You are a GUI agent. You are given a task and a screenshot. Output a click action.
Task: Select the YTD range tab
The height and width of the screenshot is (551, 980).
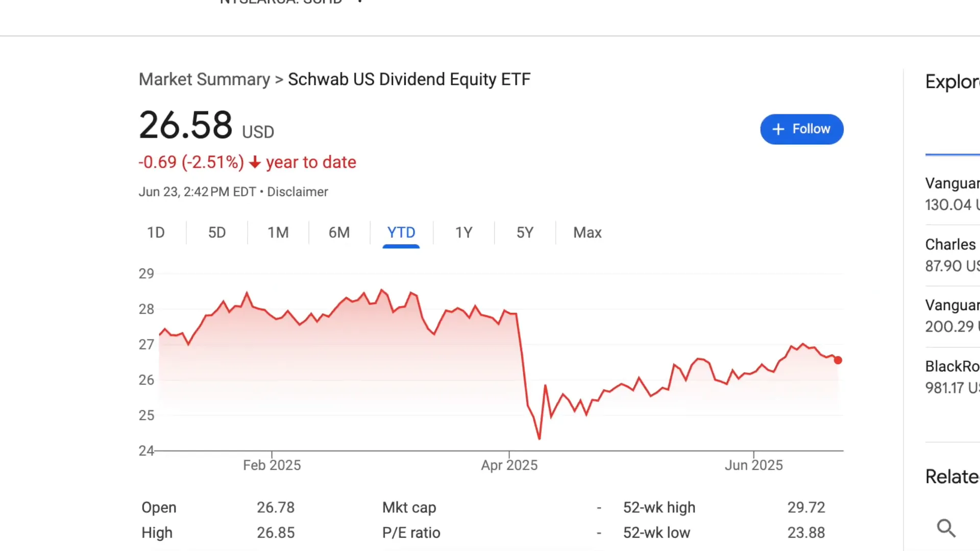[401, 233]
